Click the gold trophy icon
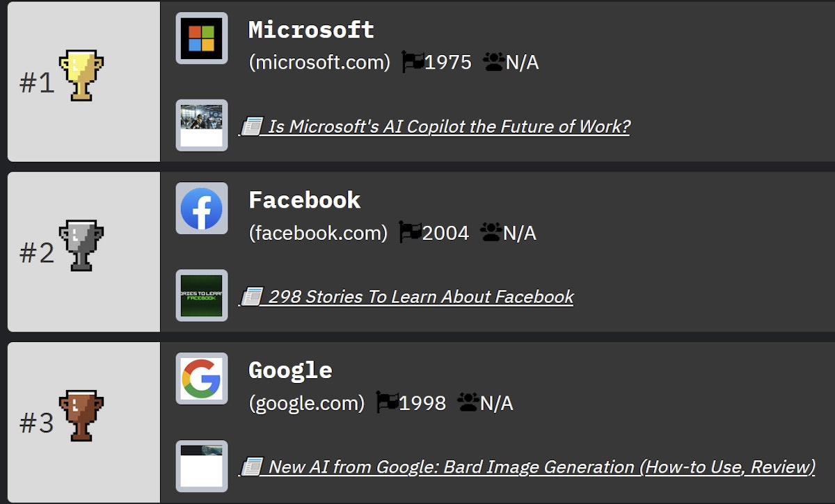This screenshot has width=835, height=504. [81, 75]
